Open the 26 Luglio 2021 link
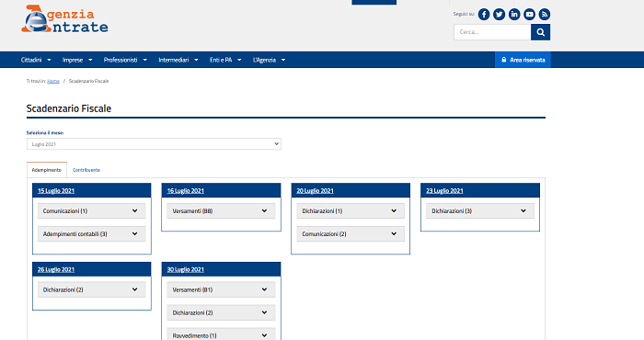644x340 pixels. coord(56,269)
